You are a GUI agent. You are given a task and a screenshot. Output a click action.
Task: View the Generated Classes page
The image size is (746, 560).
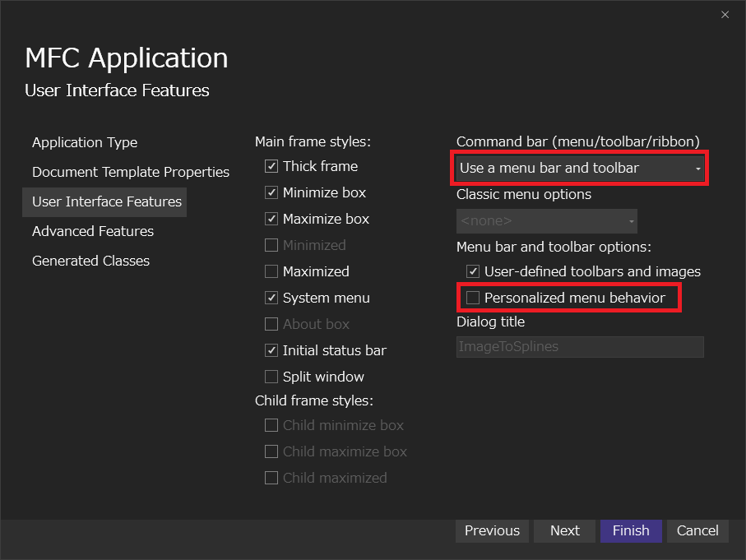(90, 261)
